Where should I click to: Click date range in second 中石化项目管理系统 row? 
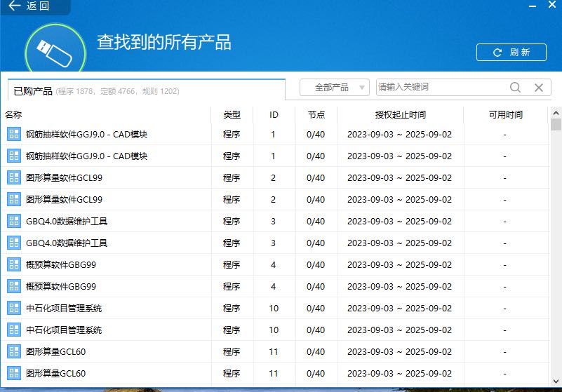(400, 330)
